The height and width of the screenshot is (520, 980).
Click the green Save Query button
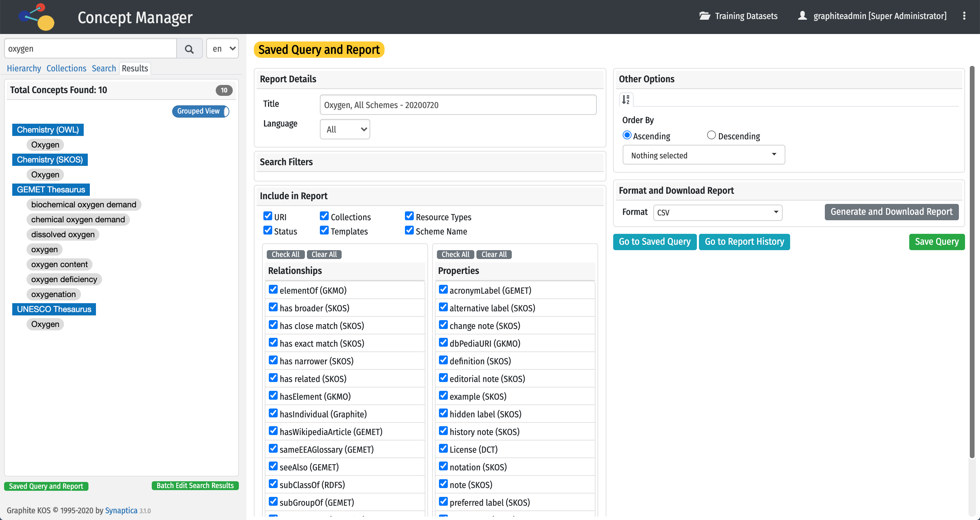[x=936, y=242]
